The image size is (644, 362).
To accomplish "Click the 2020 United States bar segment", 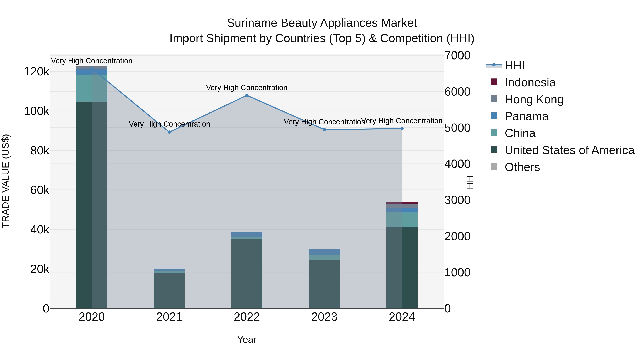I will 92,205.
